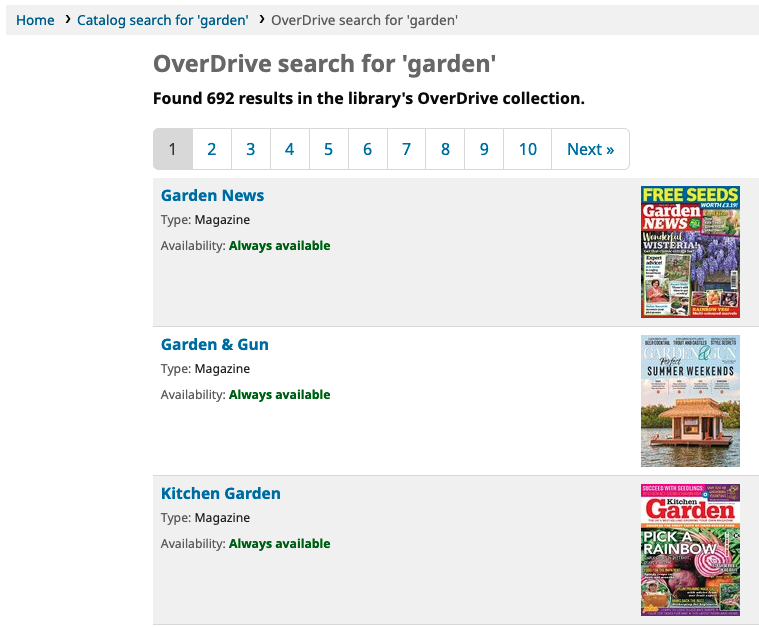The width and height of the screenshot is (759, 627).
Task: Go to results page 2
Action: click(x=212, y=149)
